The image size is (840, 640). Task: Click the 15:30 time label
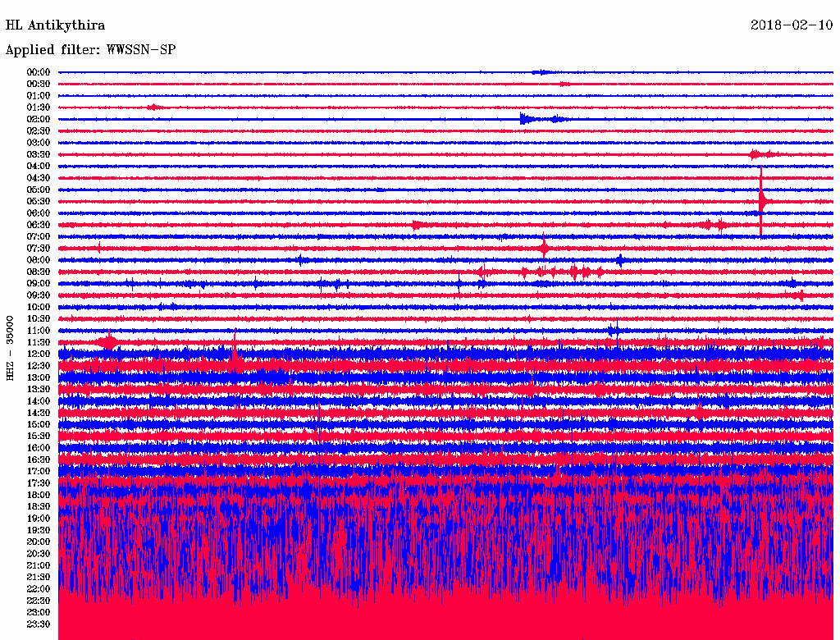[x=39, y=437]
